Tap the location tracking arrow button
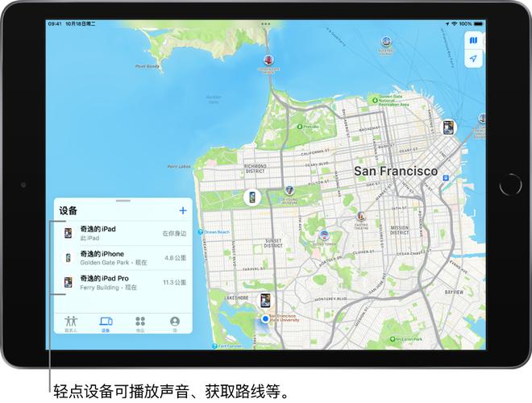 click(x=473, y=59)
